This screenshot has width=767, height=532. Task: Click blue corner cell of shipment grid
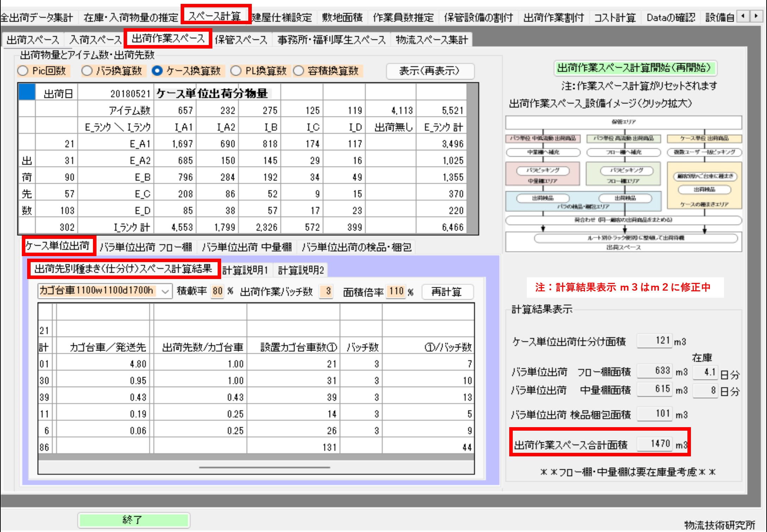[x=26, y=92]
